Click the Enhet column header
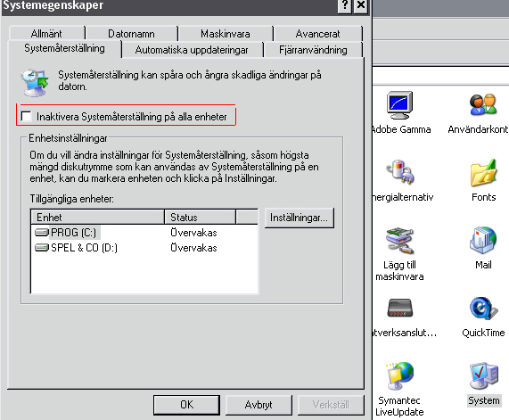 pyautogui.click(x=97, y=217)
